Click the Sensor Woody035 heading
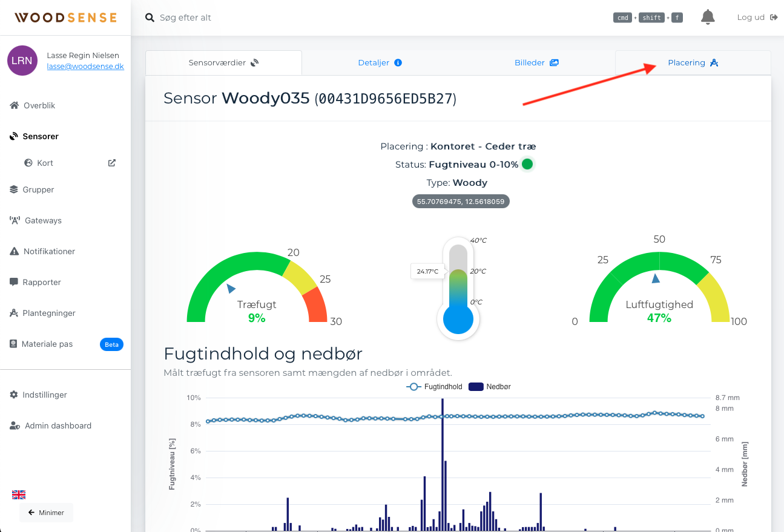 click(x=310, y=98)
